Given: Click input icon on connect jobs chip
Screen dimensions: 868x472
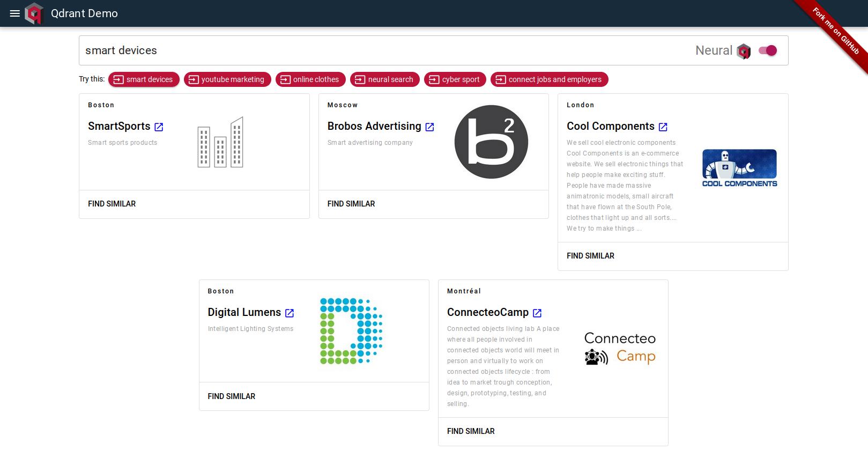Looking at the screenshot, I should pos(501,79).
